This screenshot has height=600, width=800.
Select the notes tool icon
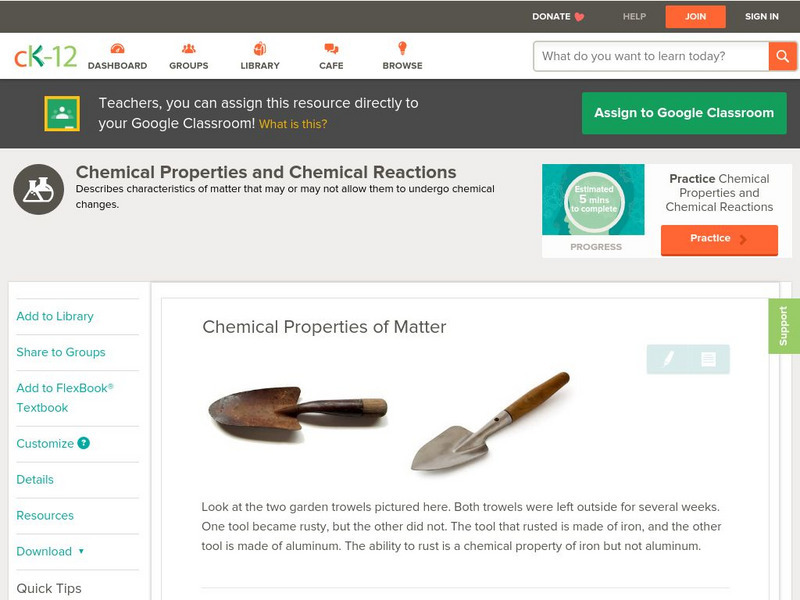[708, 359]
